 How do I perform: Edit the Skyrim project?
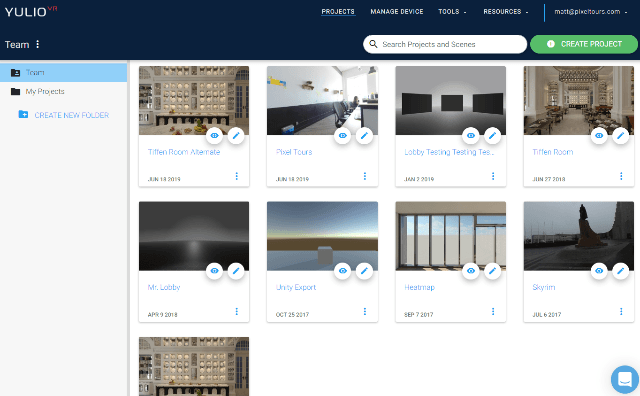click(x=620, y=271)
